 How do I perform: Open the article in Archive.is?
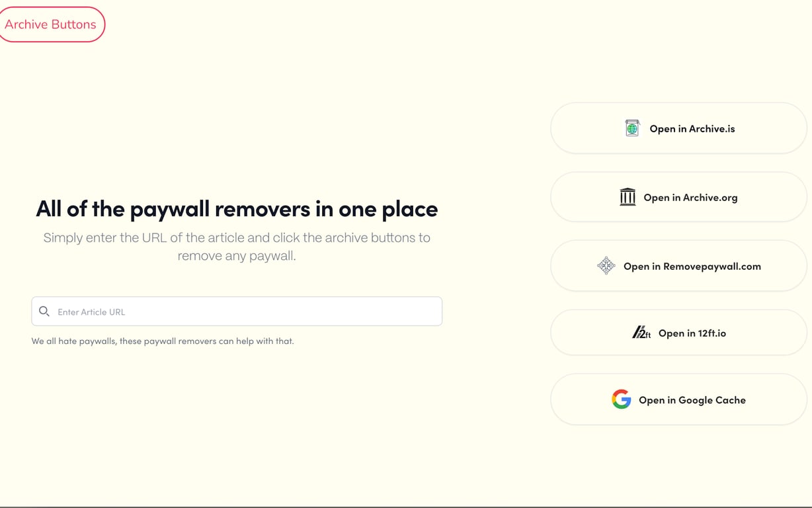[x=678, y=128]
